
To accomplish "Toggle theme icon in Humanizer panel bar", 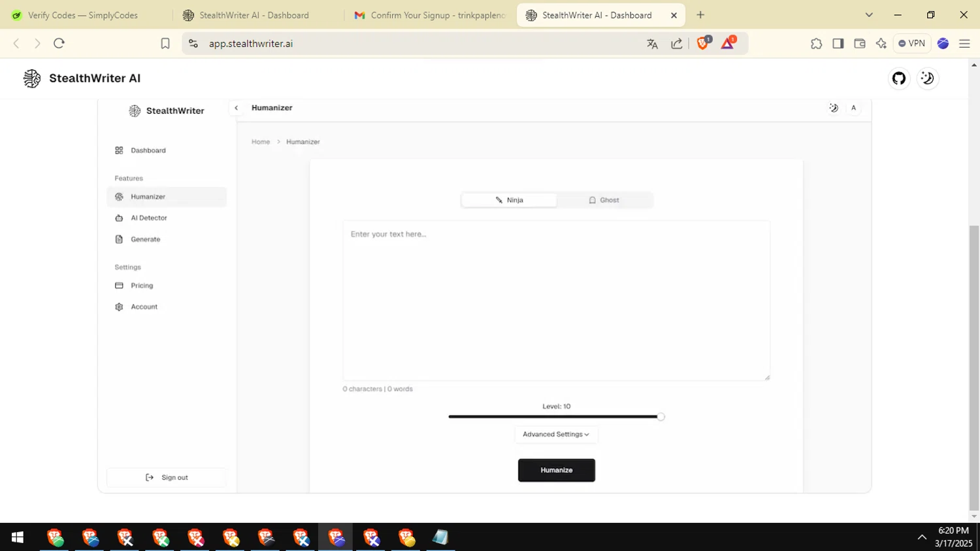I will [x=834, y=108].
